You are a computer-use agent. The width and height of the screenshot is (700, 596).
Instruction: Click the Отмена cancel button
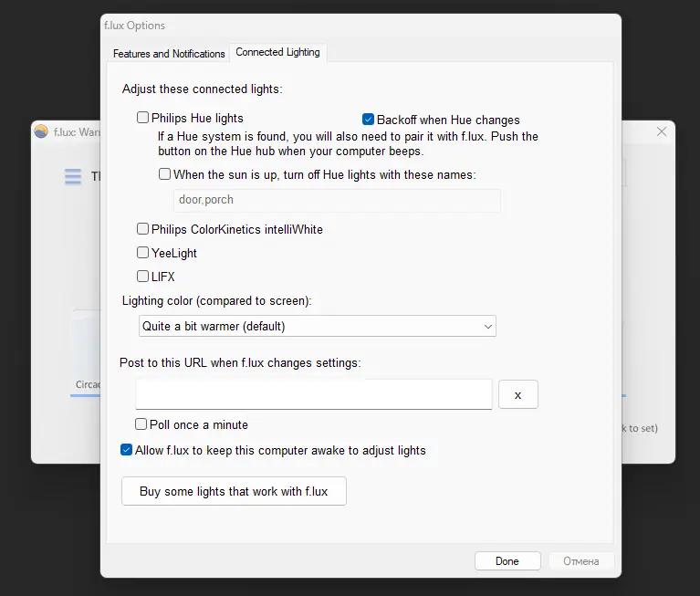coord(580,561)
